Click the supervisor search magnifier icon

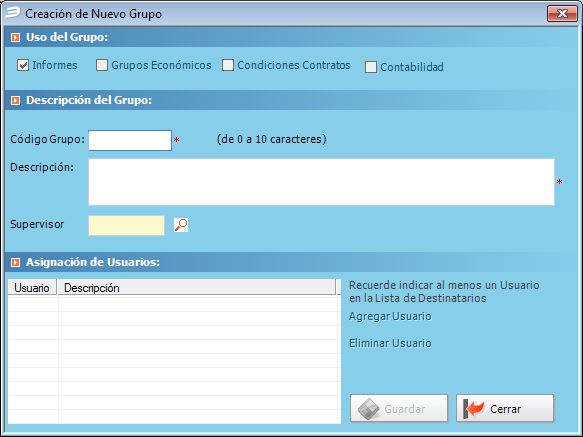tap(181, 225)
